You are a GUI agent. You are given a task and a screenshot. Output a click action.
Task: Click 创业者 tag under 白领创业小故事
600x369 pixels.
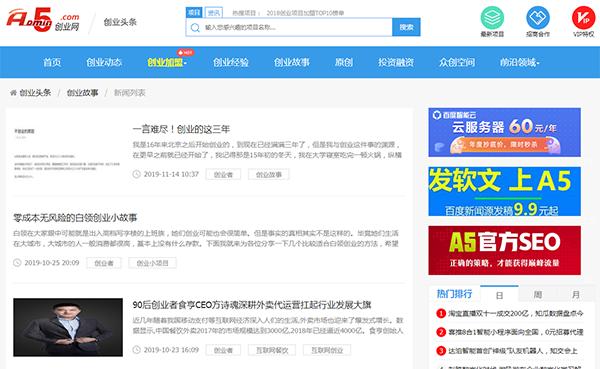(104, 263)
